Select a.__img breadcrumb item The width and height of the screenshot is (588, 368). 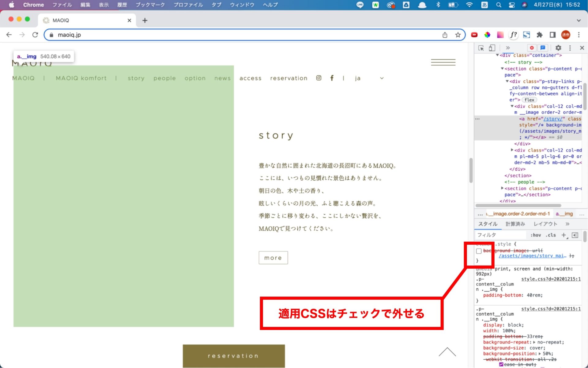(x=564, y=214)
